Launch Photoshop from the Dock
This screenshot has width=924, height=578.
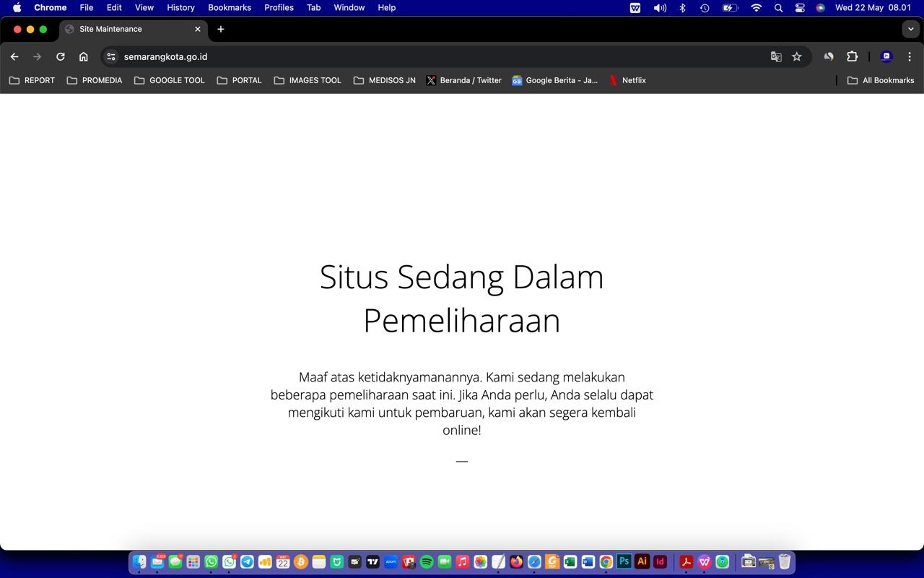(623, 561)
